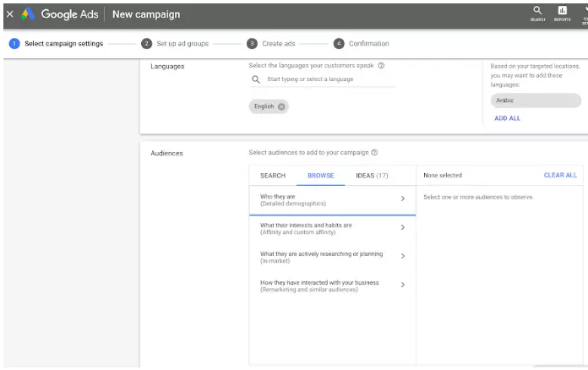Add the suggested Arabic language
The height and width of the screenshot is (370, 588).
[536, 101]
